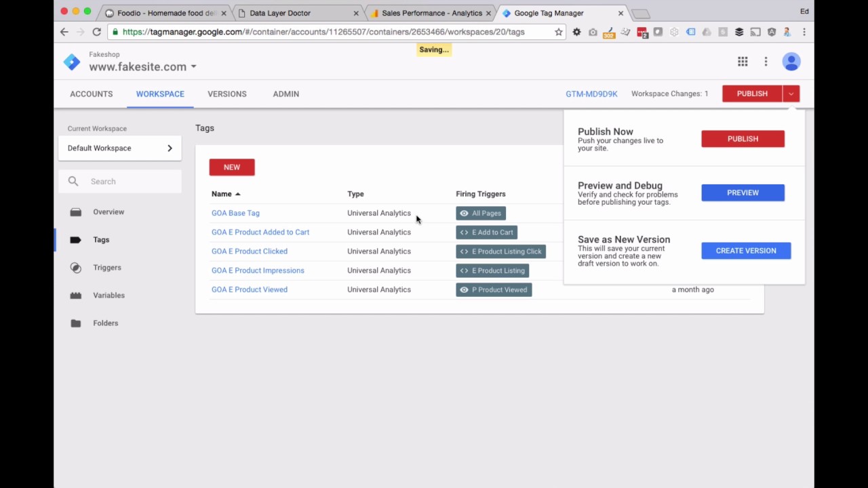Close the Google Tag Manager browser tab

point(620,13)
